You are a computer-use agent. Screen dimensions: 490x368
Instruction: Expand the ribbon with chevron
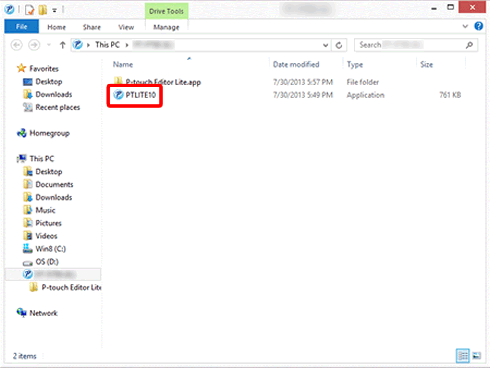(x=465, y=26)
